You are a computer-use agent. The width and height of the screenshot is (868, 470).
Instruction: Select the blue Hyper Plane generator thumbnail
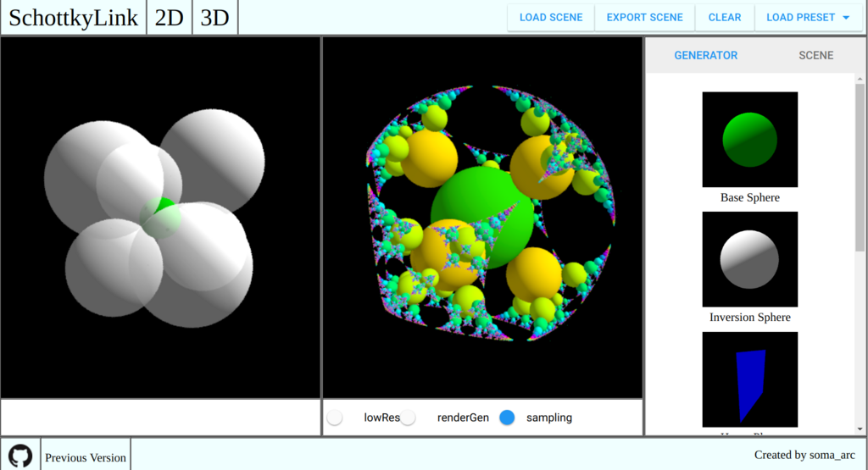(749, 379)
